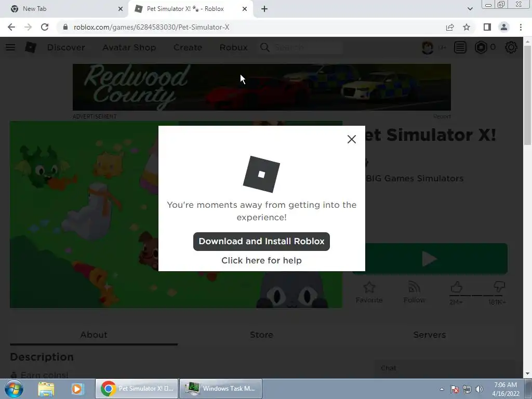
Task: Click the network tray icon
Action: (x=467, y=389)
